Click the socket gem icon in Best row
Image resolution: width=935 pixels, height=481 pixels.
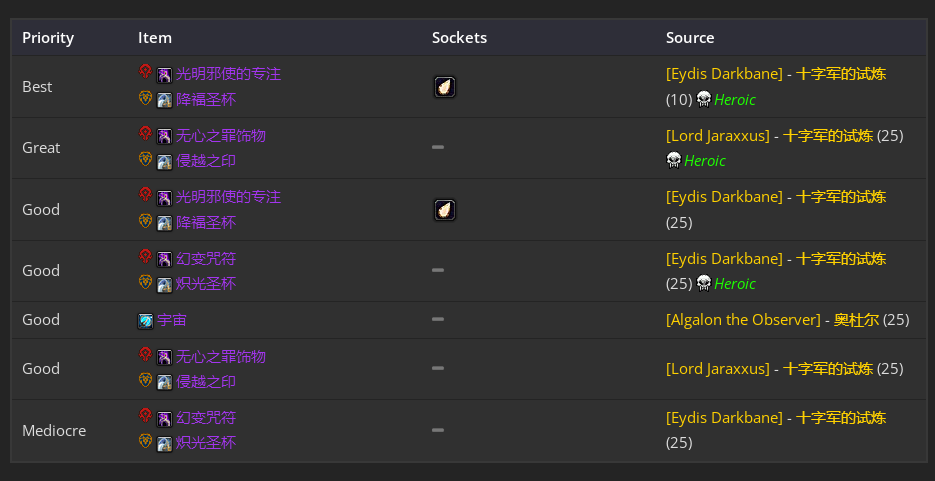pos(445,87)
